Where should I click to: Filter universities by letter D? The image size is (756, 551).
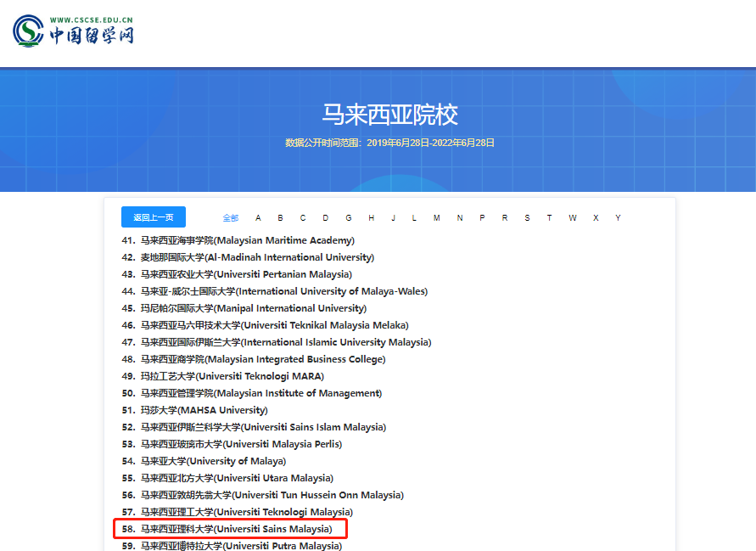point(326,217)
